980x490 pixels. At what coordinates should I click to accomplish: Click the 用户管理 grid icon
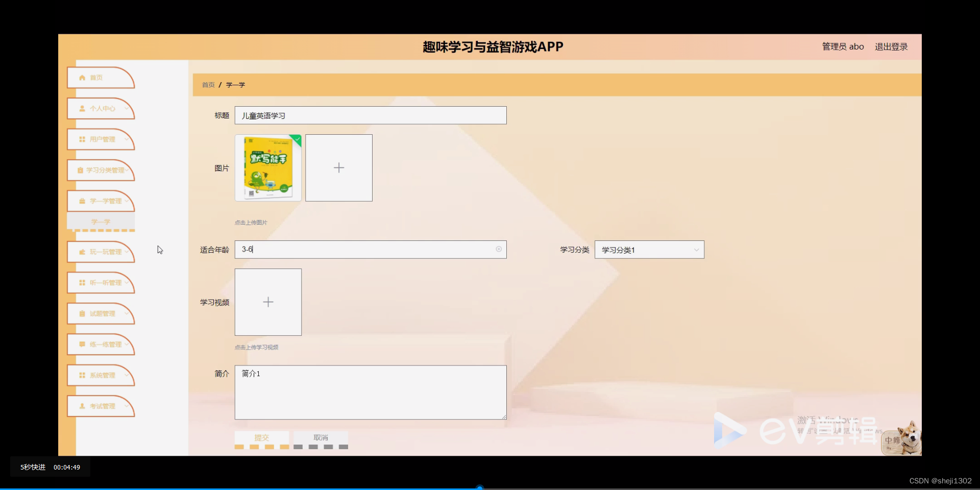tap(82, 139)
